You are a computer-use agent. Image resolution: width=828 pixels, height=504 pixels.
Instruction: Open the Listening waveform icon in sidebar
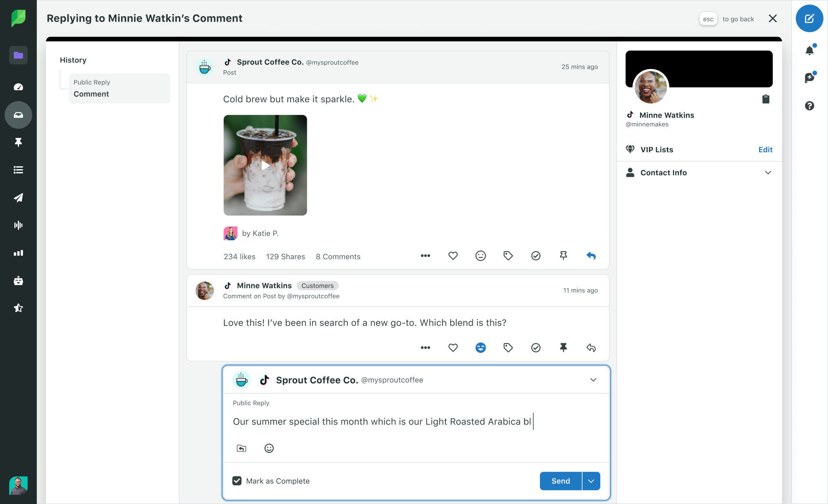pos(18,225)
